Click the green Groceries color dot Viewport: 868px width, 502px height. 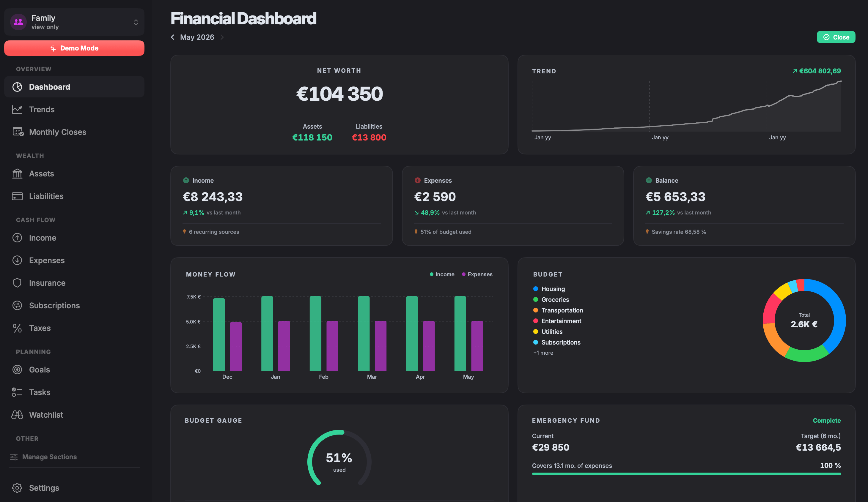536,299
